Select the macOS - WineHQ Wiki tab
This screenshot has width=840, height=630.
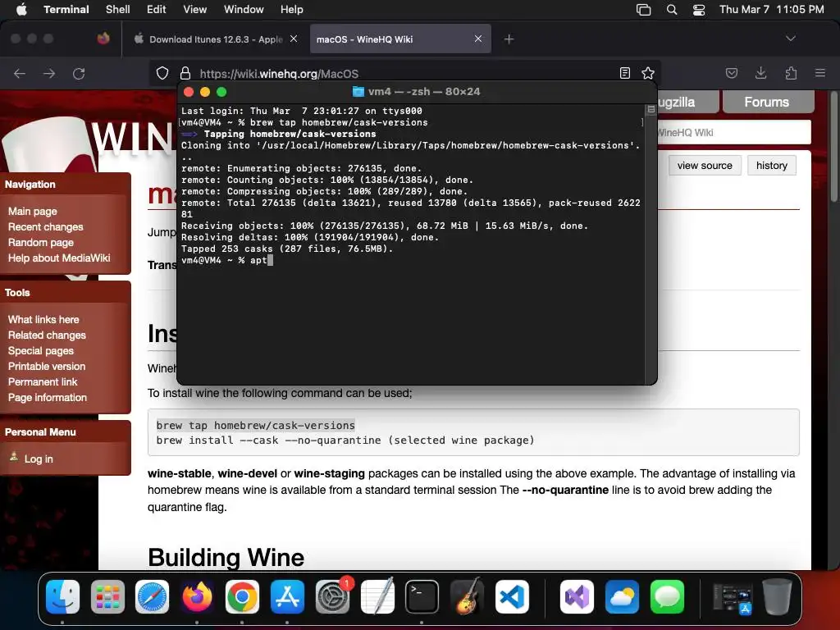pos(400,39)
